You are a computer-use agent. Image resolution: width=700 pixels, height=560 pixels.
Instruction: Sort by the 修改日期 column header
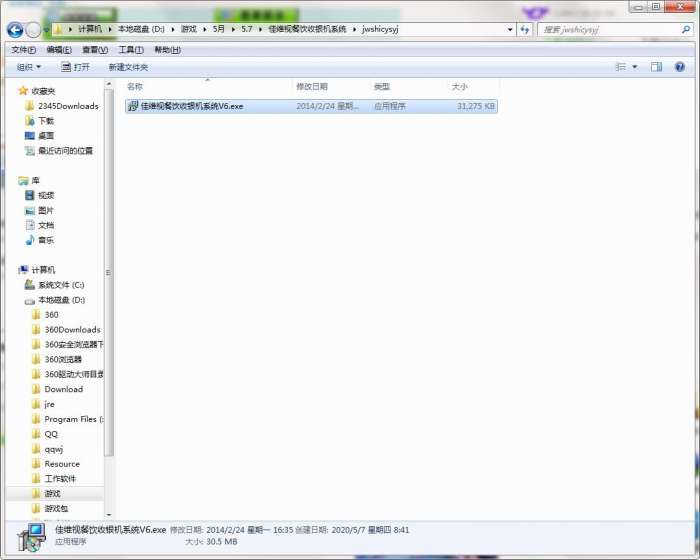point(312,86)
